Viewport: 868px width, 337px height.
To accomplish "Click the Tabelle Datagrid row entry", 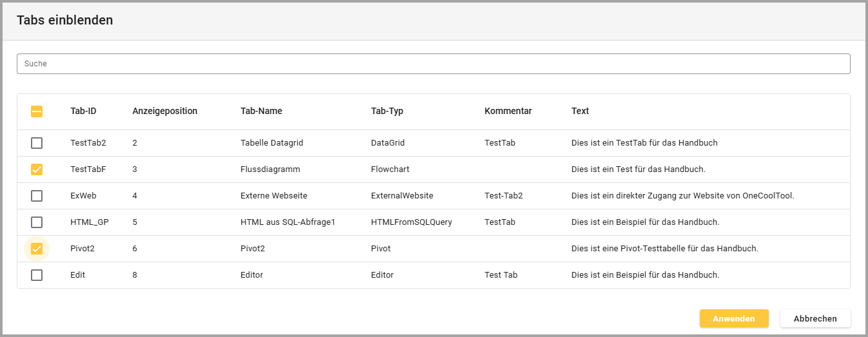I will click(271, 143).
